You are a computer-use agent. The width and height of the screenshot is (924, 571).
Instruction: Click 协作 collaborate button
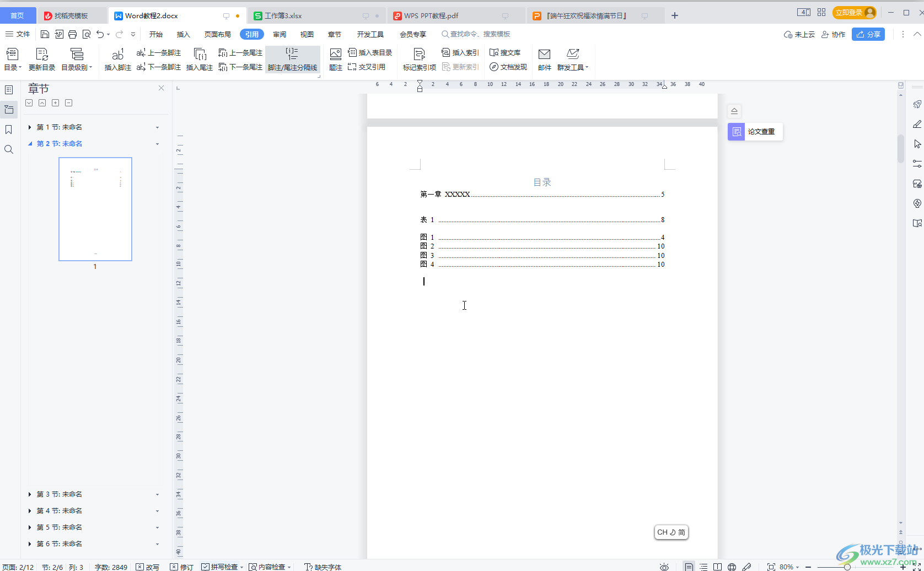click(833, 34)
